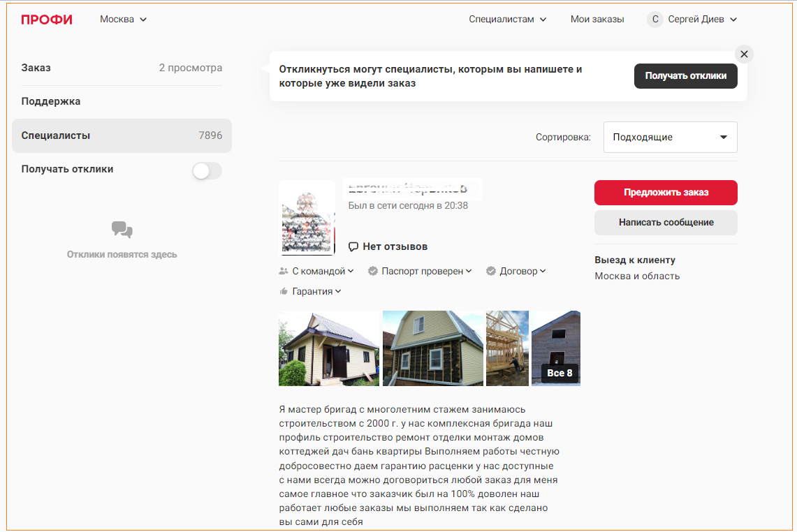Click the '2 просмотра' counter

[x=191, y=68]
